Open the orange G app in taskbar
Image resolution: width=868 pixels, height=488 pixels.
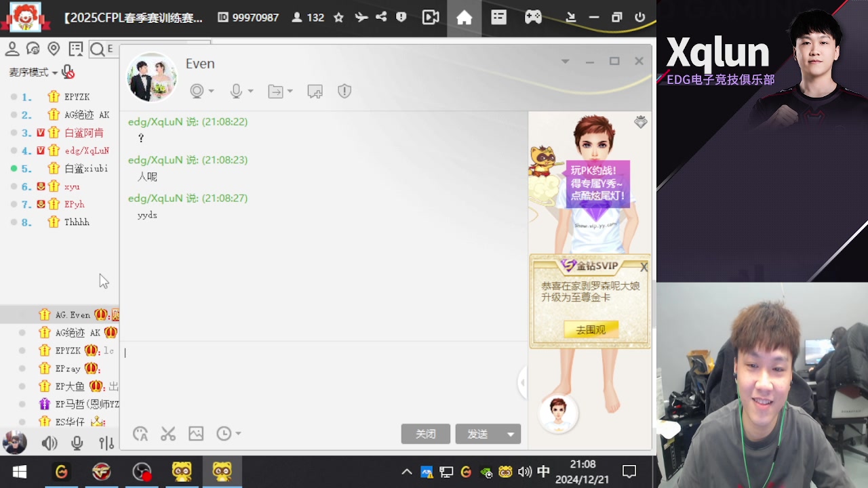62,471
